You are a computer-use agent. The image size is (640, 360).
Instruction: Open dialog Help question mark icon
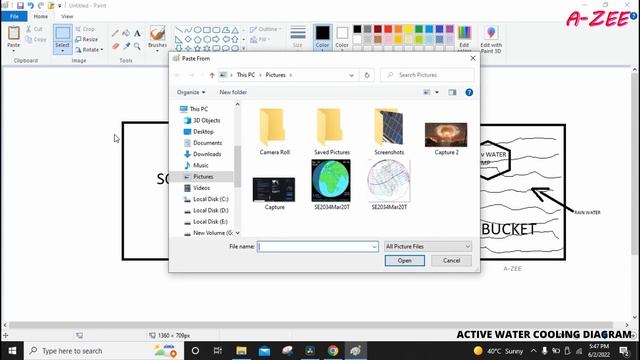click(469, 92)
